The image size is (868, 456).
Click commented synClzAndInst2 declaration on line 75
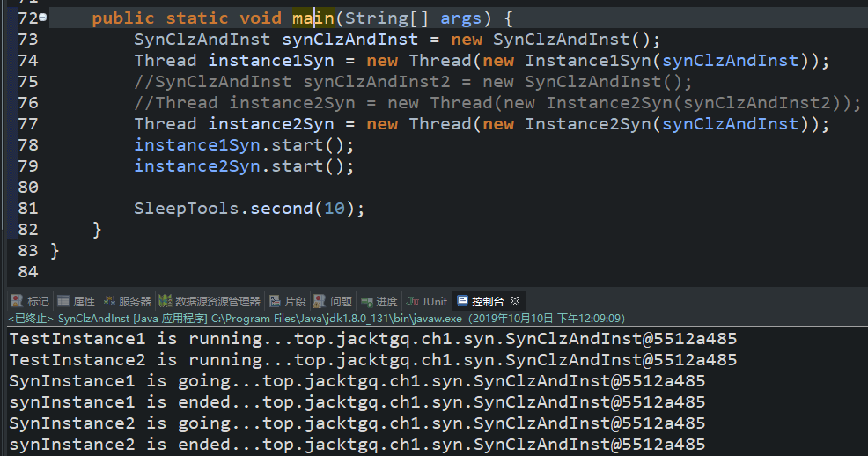pos(413,82)
